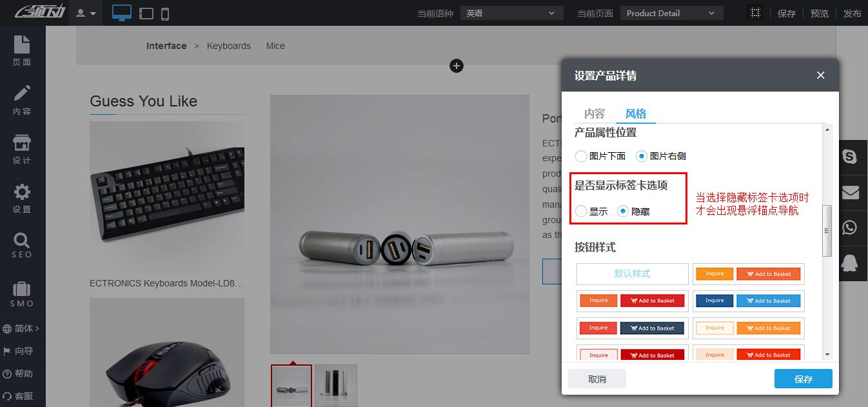The image size is (868, 407).
Task: Click the Skype contact icon
Action: coord(850,157)
